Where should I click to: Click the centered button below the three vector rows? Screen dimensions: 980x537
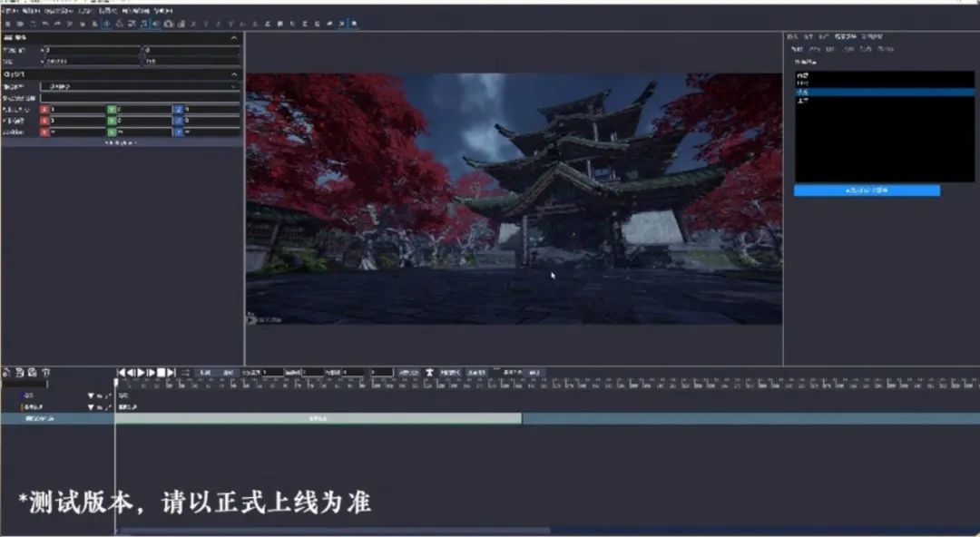pos(121,142)
